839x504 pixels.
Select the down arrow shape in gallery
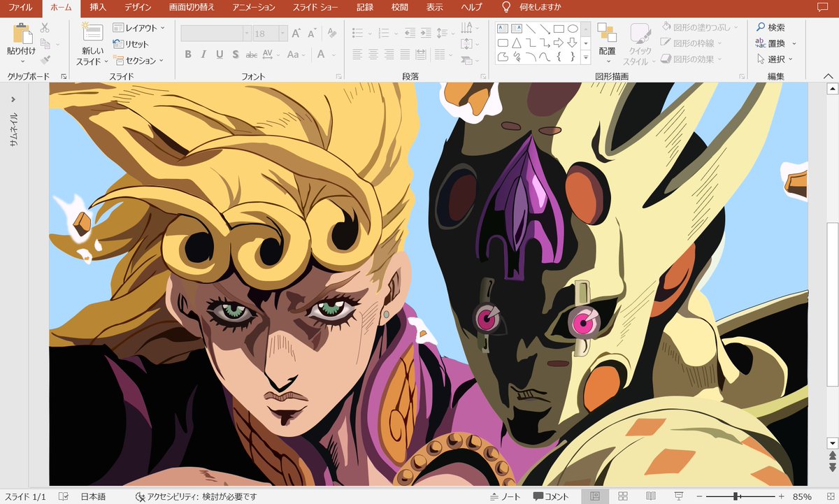pyautogui.click(x=573, y=43)
